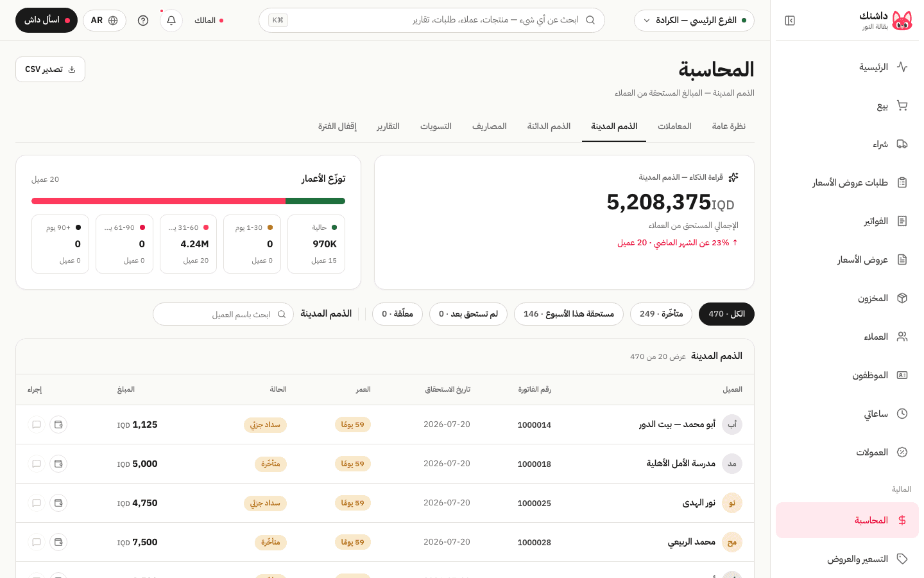Go to الرئيسية dashboard in sidebar

click(x=847, y=67)
